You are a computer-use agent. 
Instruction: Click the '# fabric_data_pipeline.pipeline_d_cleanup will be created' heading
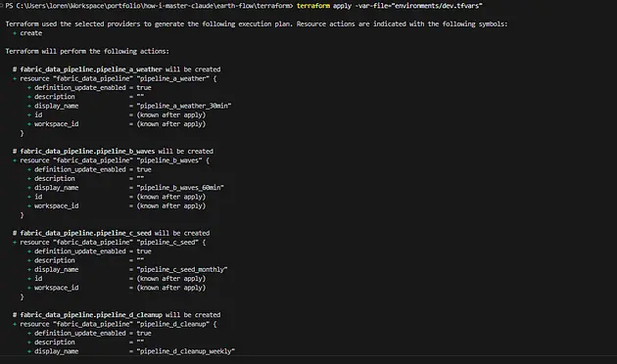coord(117,314)
